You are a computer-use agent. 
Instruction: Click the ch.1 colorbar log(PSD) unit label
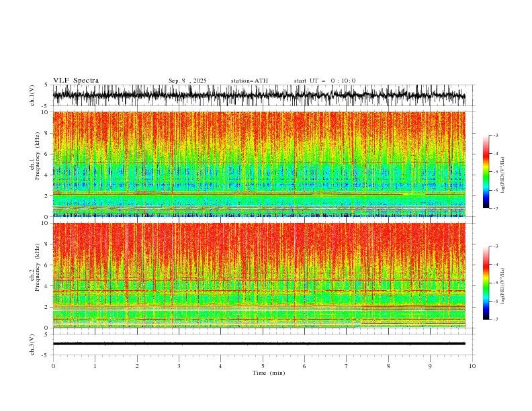(502, 175)
